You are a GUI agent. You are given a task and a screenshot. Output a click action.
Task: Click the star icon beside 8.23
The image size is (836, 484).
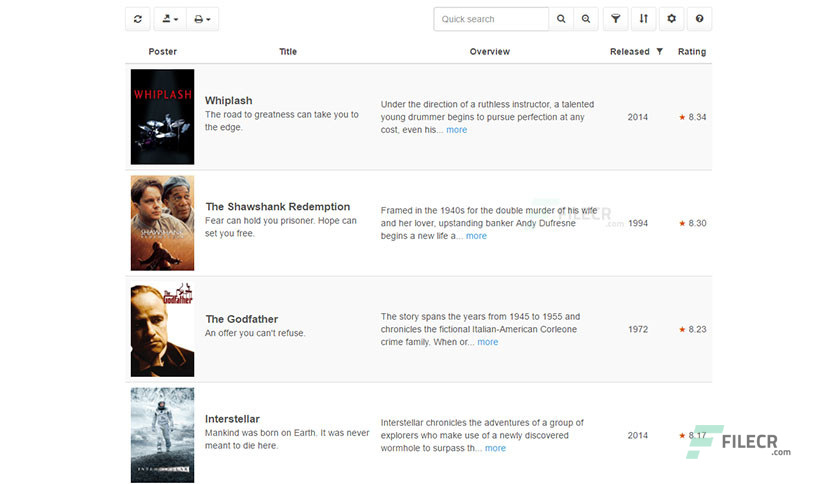click(682, 329)
